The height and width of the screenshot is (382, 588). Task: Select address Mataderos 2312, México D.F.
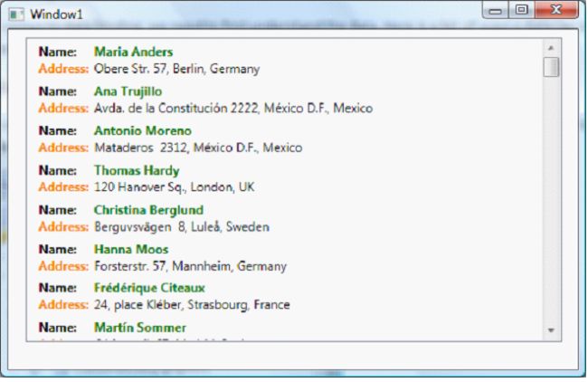tap(198, 148)
